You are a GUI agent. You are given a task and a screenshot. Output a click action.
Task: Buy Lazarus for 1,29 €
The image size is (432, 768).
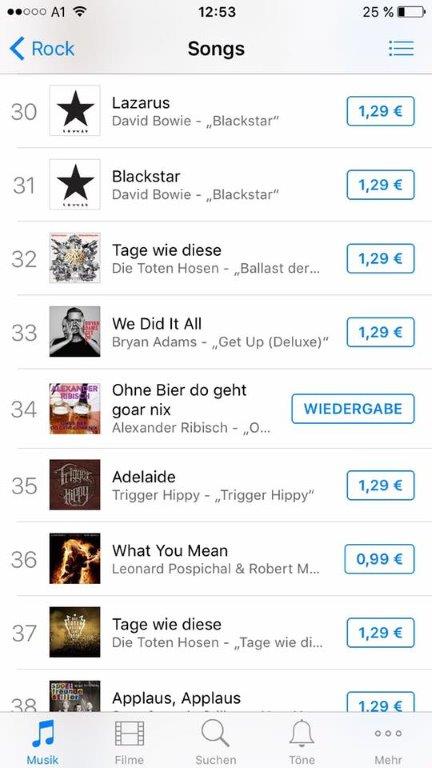[x=381, y=111]
